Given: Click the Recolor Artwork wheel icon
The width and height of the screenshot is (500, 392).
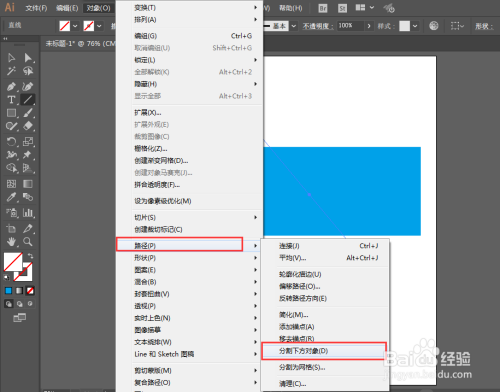Looking at the screenshot, I should [434, 26].
